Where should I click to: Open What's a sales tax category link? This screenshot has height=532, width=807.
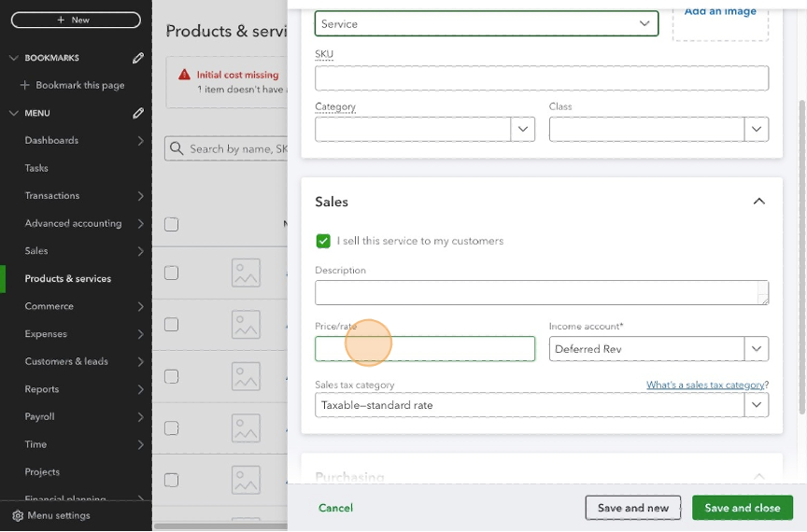[707, 385]
